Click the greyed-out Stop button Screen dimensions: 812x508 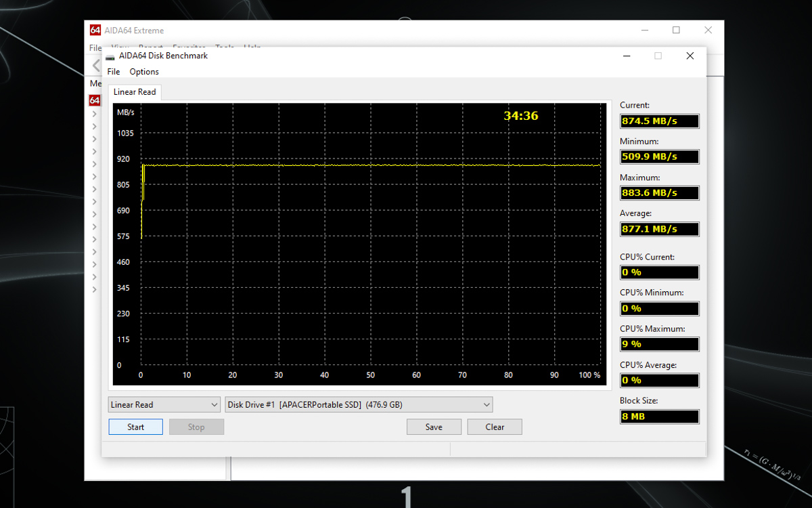point(196,427)
